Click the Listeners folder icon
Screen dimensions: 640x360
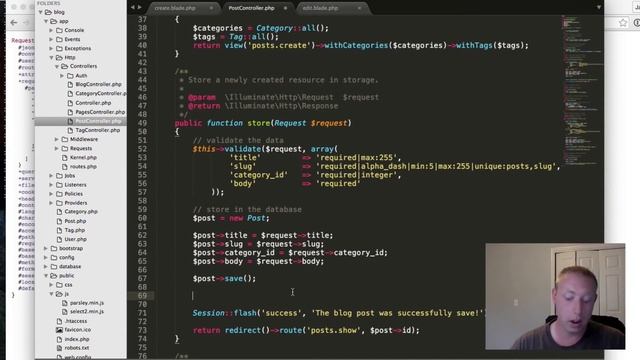coord(59,184)
